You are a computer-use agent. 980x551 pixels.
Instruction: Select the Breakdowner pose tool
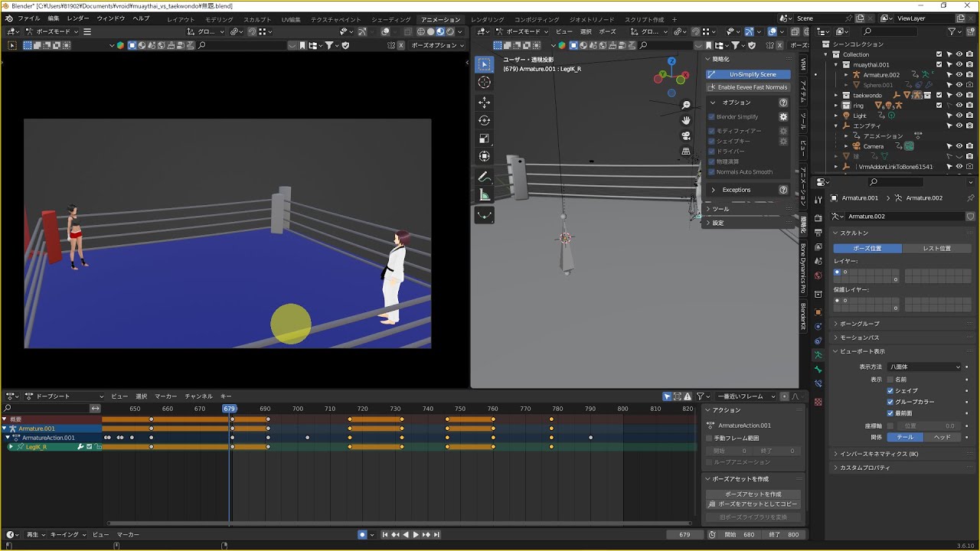tap(484, 216)
